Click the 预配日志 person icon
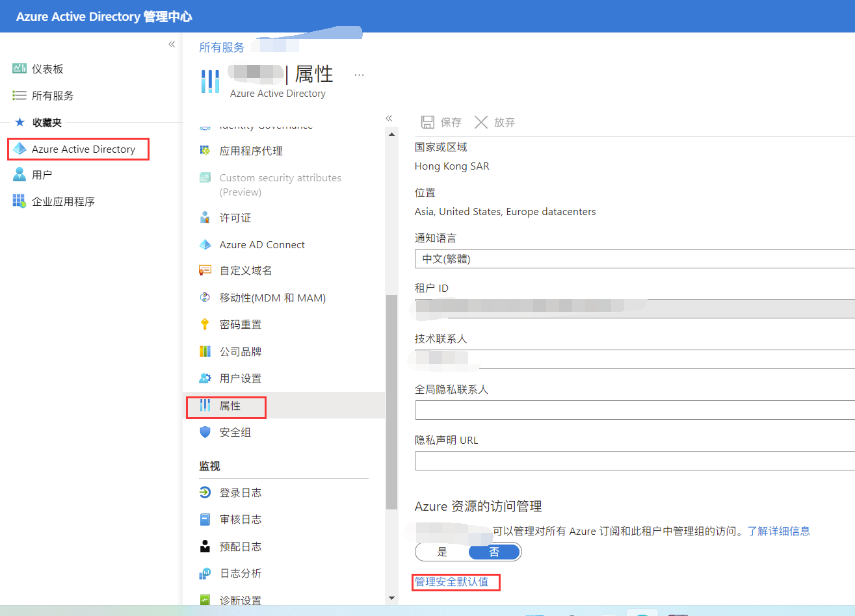This screenshot has height=616, width=855. click(205, 546)
